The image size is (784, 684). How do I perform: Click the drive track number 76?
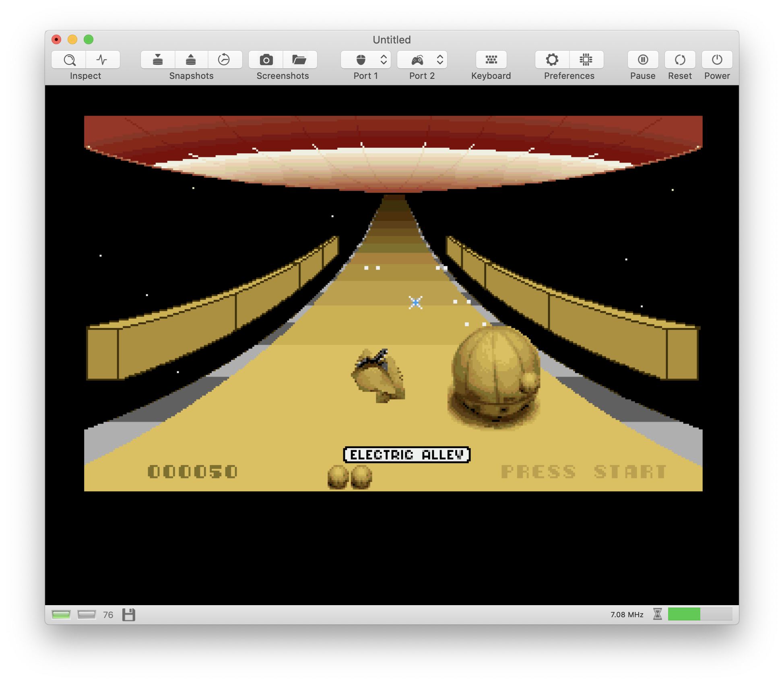108,615
